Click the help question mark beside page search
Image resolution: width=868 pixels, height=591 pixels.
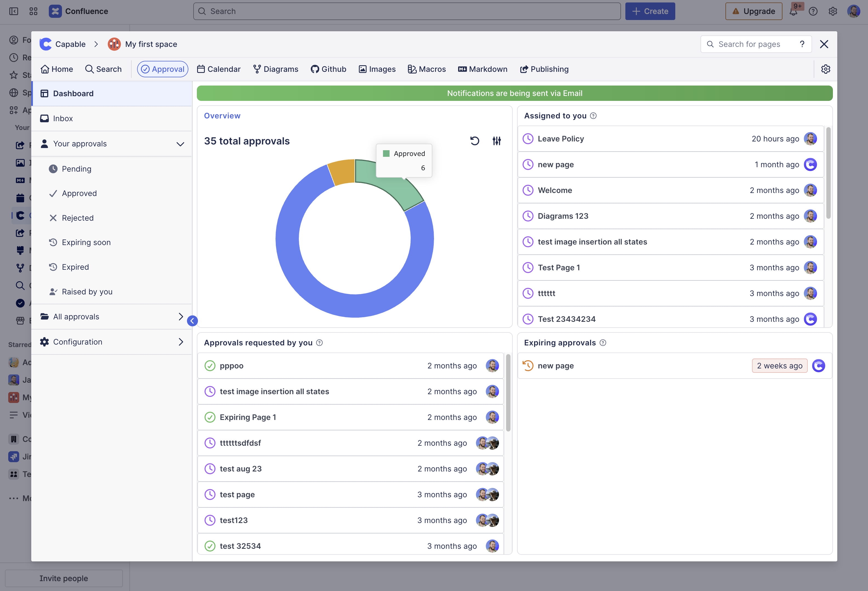click(802, 44)
